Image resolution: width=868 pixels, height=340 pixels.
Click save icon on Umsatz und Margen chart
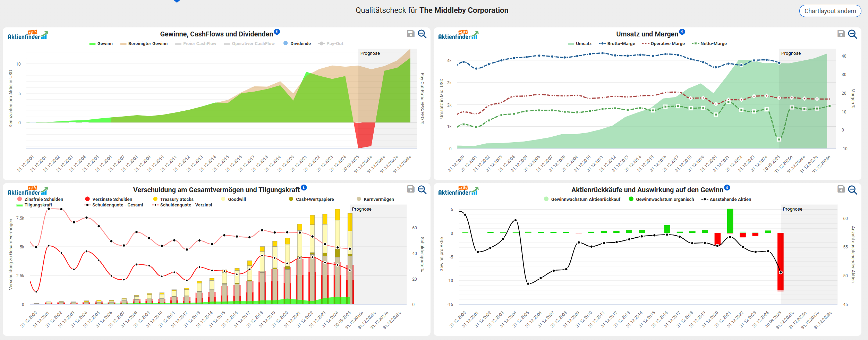tap(841, 34)
